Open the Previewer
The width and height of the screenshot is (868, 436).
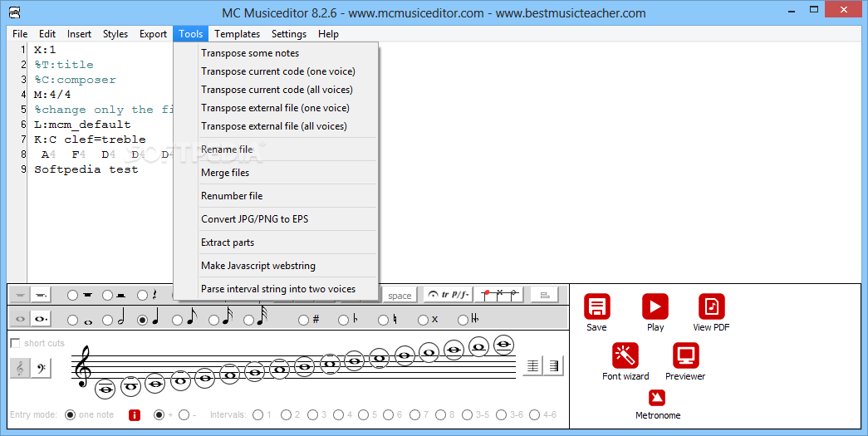point(686,355)
